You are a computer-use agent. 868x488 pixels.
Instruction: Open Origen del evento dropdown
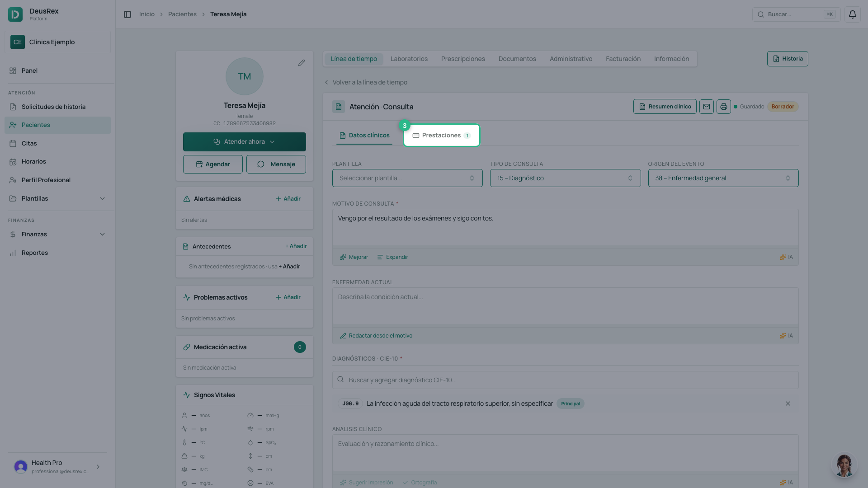point(723,178)
